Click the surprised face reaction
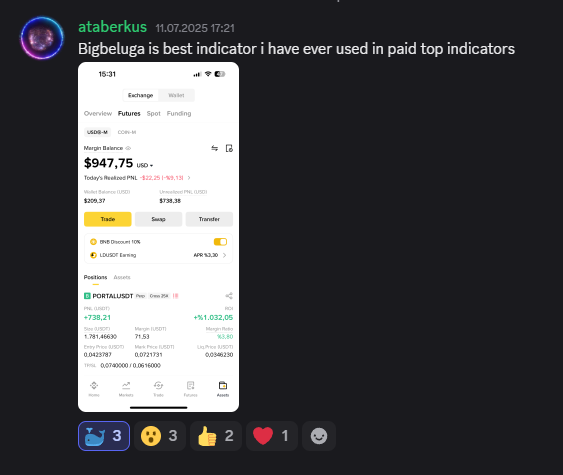Screen dimensions: 563x475 [159, 436]
